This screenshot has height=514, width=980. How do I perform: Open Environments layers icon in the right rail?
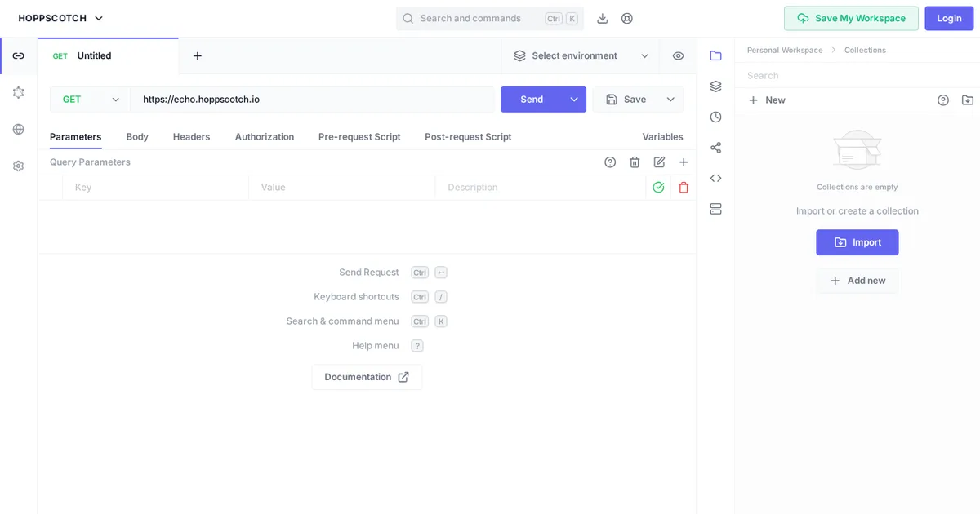(715, 86)
